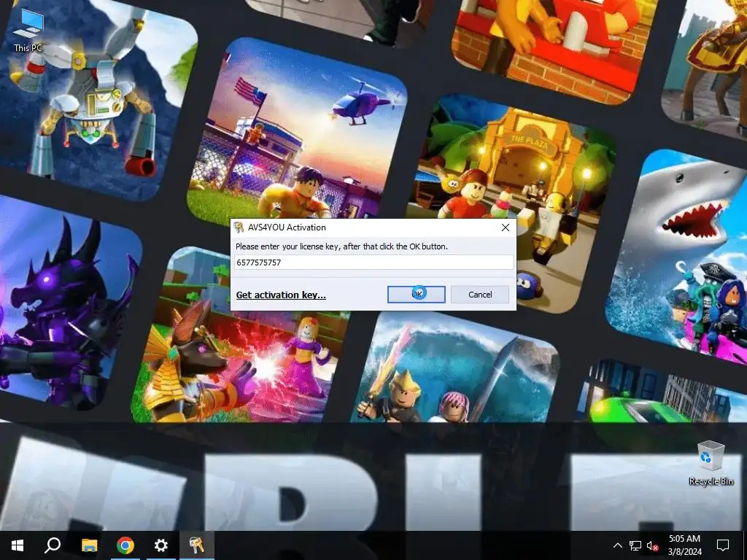Cancel the AVS4YOU Activation dialog
Viewport: 747px width, 560px height.
pyautogui.click(x=480, y=295)
